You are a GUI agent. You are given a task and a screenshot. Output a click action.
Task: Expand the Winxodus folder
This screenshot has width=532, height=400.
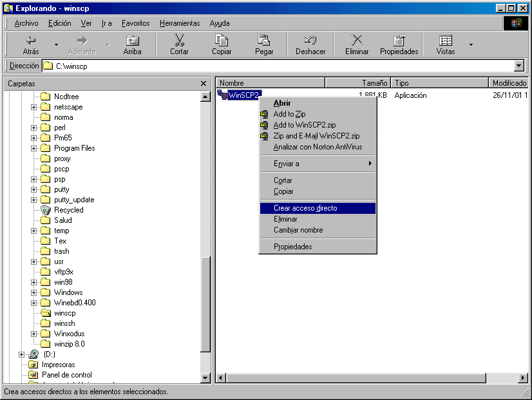33,334
